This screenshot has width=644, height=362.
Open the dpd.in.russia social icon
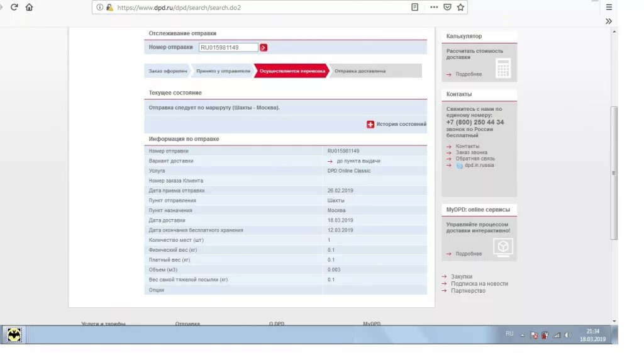tap(460, 166)
